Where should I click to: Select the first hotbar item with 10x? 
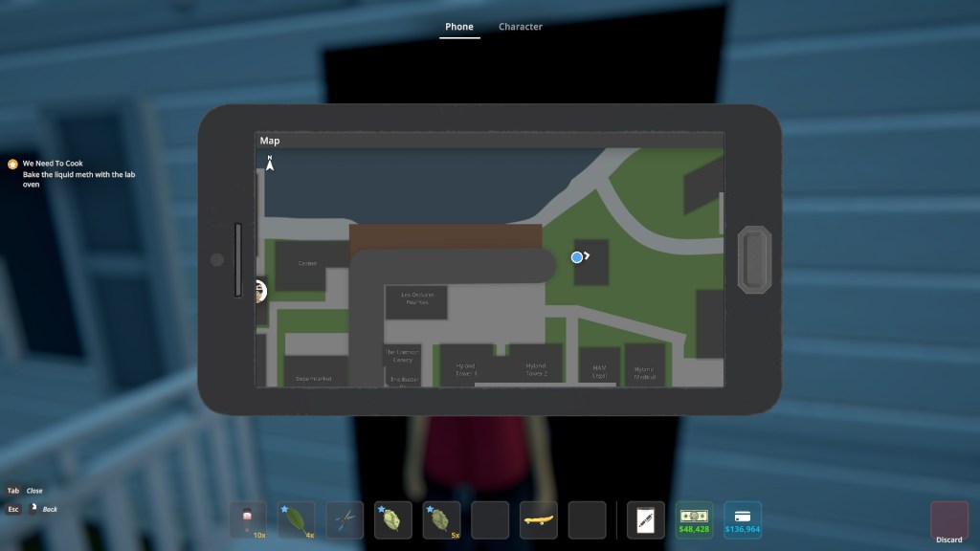click(x=248, y=520)
